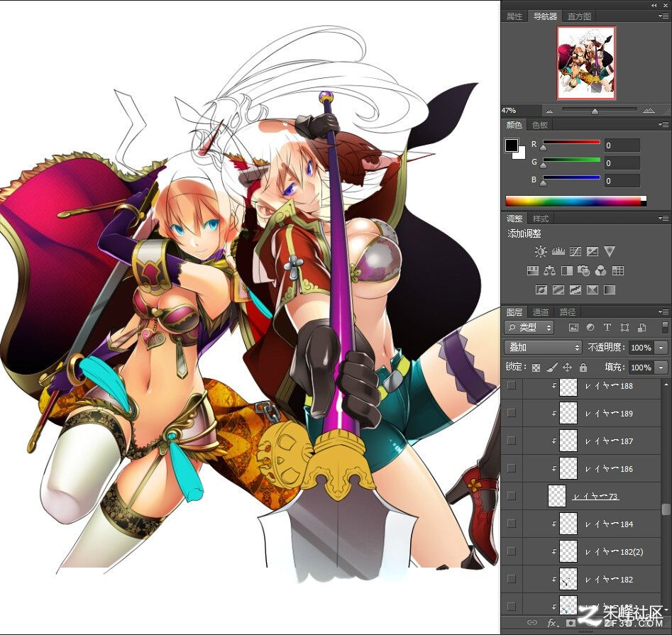Viewport: 672px width, 635px height.
Task: Add a Curves adjustment layer
Action: pyautogui.click(x=575, y=251)
